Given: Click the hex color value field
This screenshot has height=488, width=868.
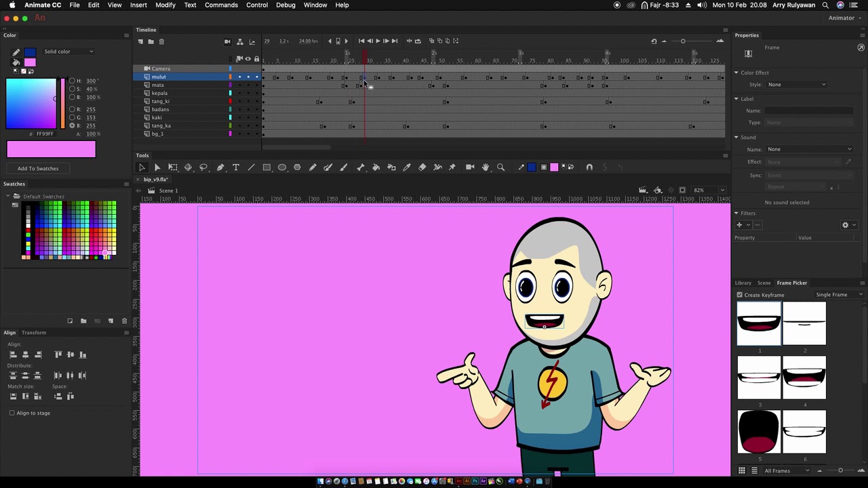Looking at the screenshot, I should pyautogui.click(x=45, y=134).
